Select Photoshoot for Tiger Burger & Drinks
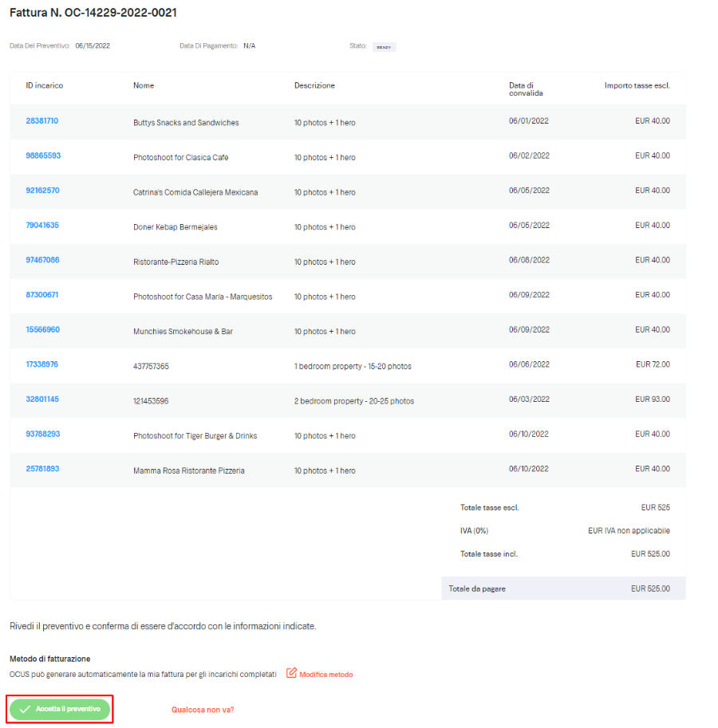The image size is (718, 728). (x=195, y=436)
